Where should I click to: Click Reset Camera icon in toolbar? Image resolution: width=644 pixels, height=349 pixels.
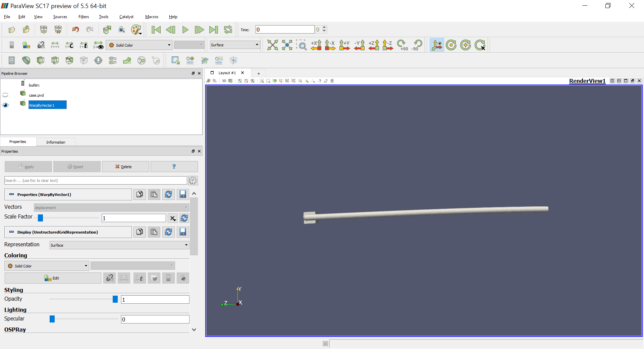[x=272, y=45]
